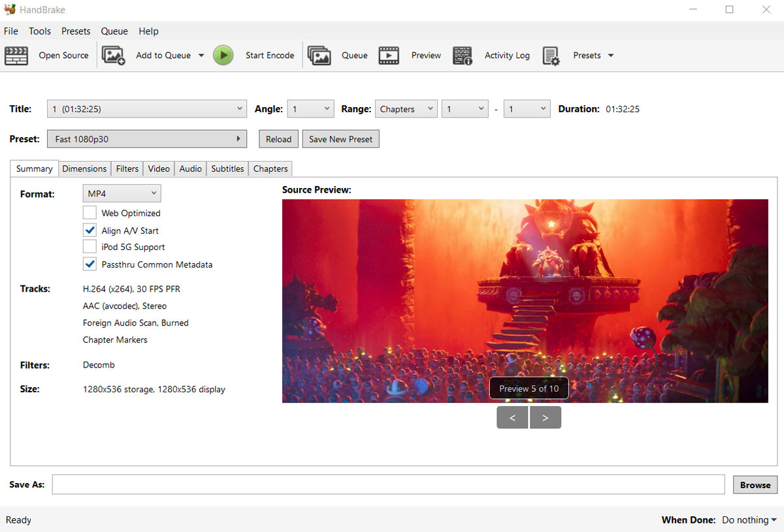
Task: Click the Add to Queue picture icon
Action: [x=113, y=55]
